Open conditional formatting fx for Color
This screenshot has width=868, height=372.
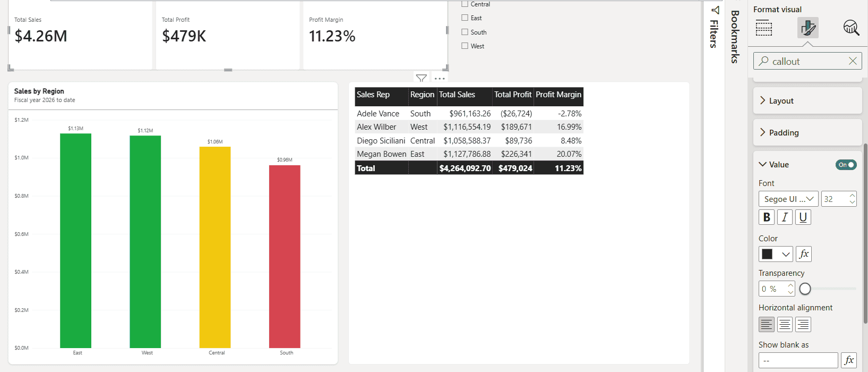(x=804, y=254)
